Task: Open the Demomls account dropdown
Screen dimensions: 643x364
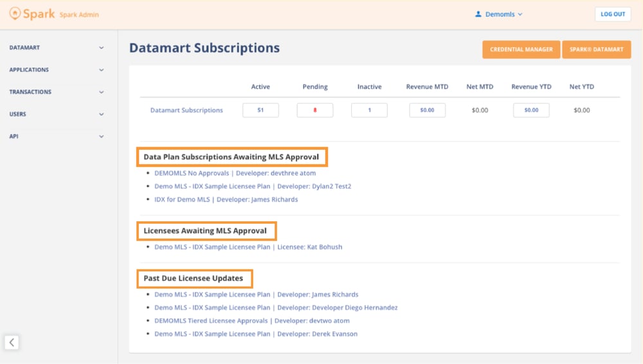Action: (498, 14)
